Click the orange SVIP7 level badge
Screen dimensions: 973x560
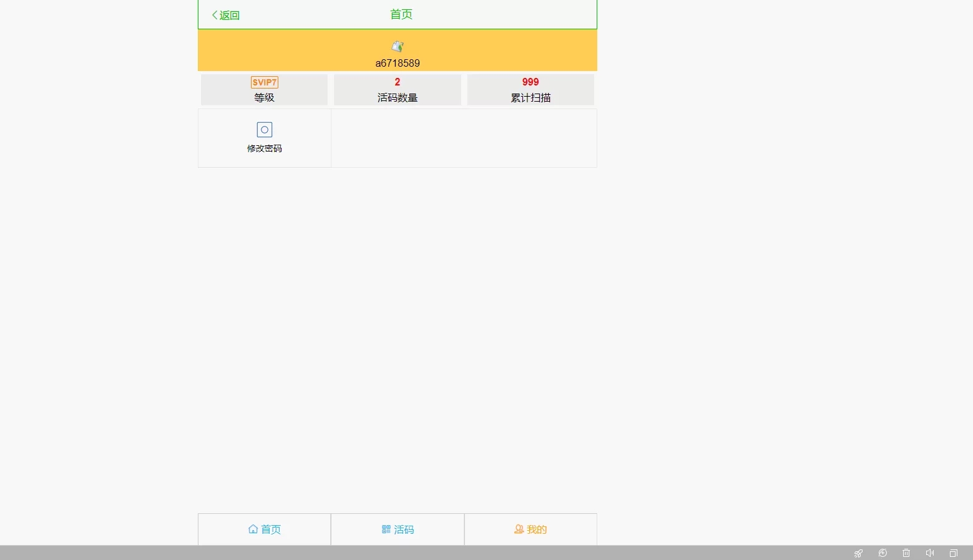click(265, 82)
